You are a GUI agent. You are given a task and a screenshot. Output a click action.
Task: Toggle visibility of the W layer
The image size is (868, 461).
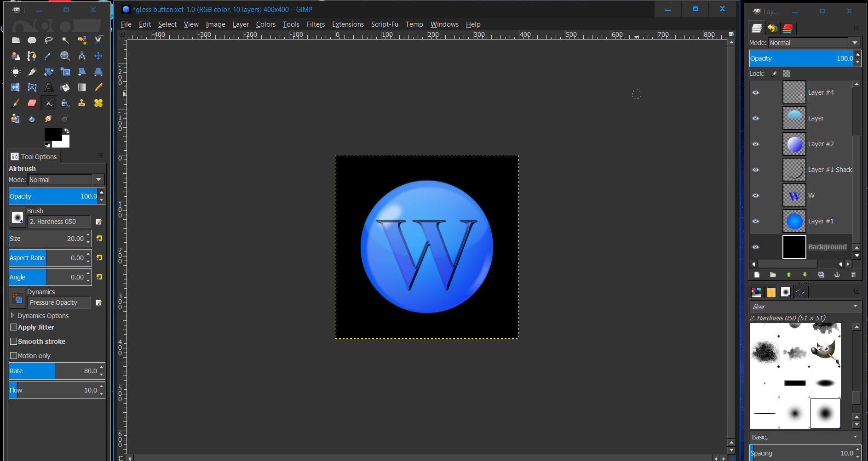pyautogui.click(x=756, y=195)
